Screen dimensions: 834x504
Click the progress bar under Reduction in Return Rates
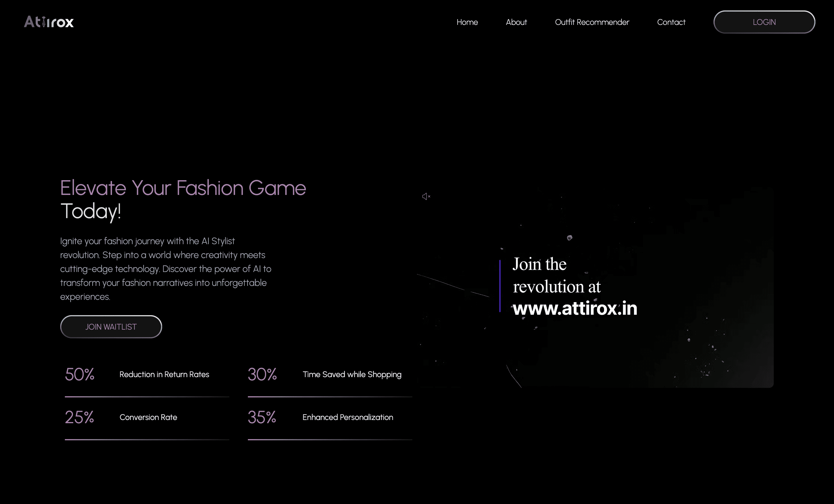tap(147, 396)
